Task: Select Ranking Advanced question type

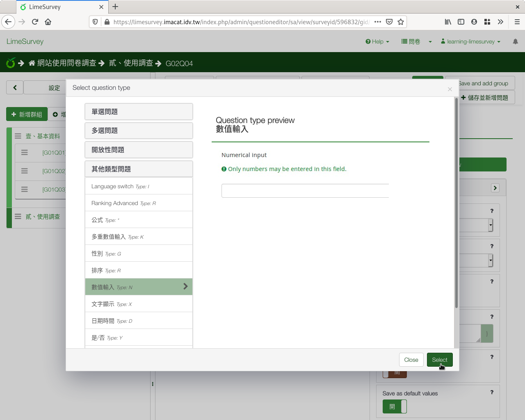Action: click(139, 203)
